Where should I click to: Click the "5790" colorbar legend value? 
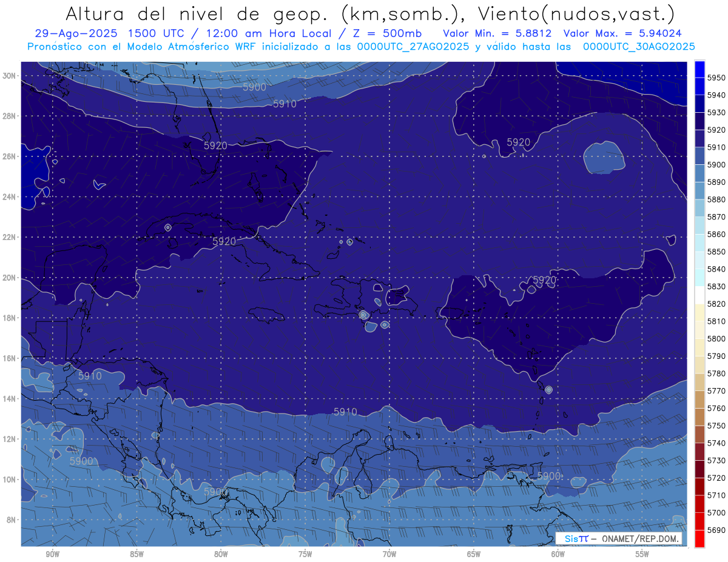pyautogui.click(x=716, y=356)
